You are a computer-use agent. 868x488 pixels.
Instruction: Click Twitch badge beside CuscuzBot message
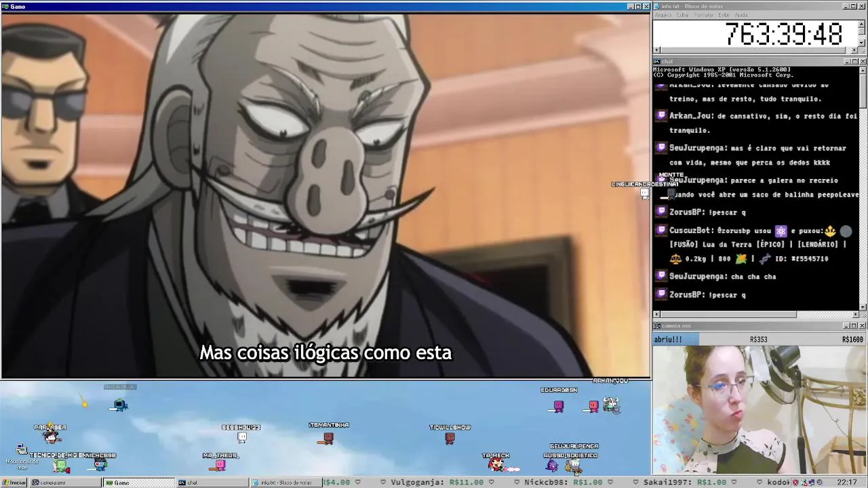point(661,230)
